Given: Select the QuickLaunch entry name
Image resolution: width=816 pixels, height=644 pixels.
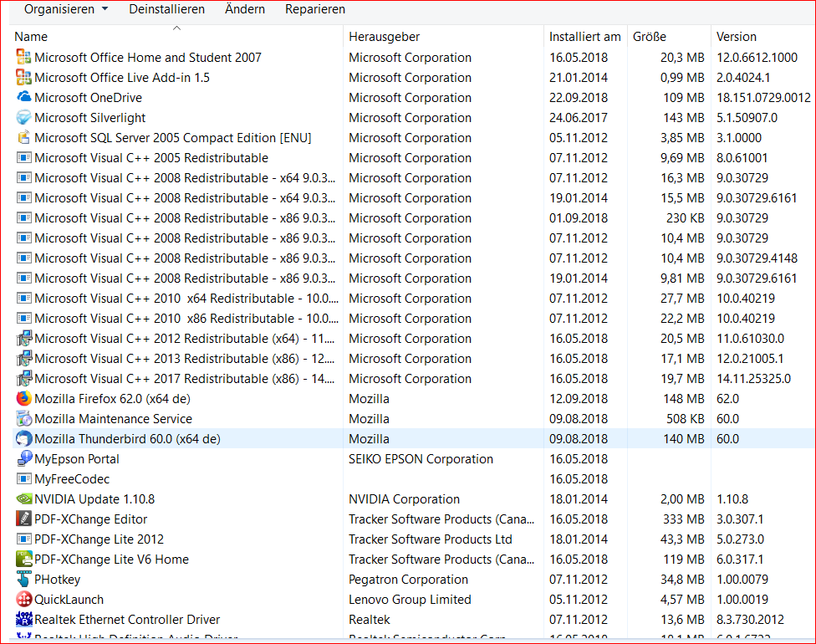Looking at the screenshot, I should pyautogui.click(x=69, y=600).
